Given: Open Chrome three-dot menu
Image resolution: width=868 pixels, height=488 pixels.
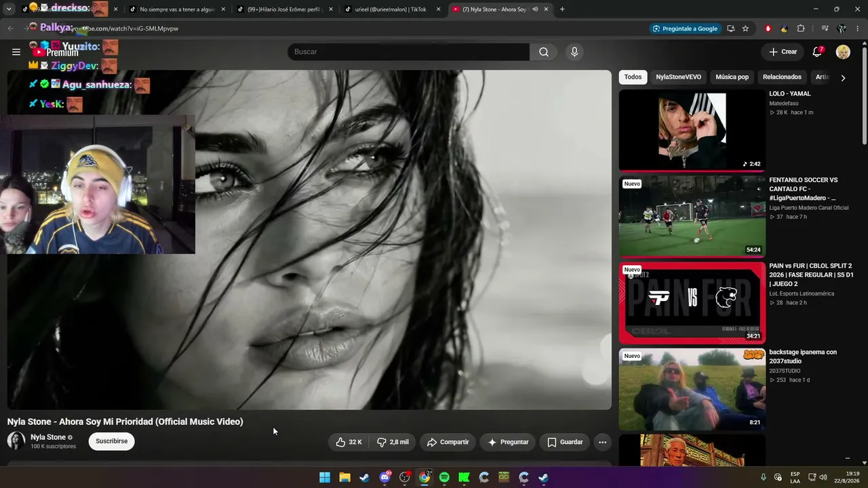Looking at the screenshot, I should (x=858, y=28).
